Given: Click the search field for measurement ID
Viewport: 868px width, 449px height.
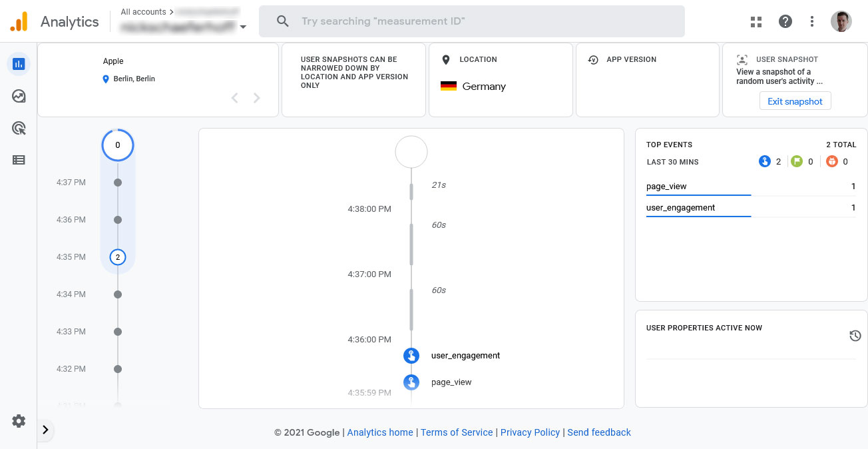Looking at the screenshot, I should tap(471, 21).
